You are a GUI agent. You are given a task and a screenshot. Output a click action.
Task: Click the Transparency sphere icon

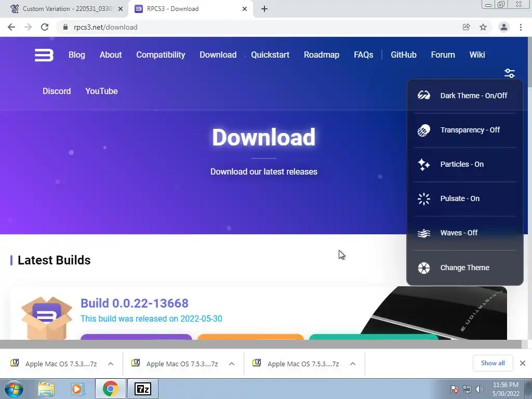click(x=424, y=130)
